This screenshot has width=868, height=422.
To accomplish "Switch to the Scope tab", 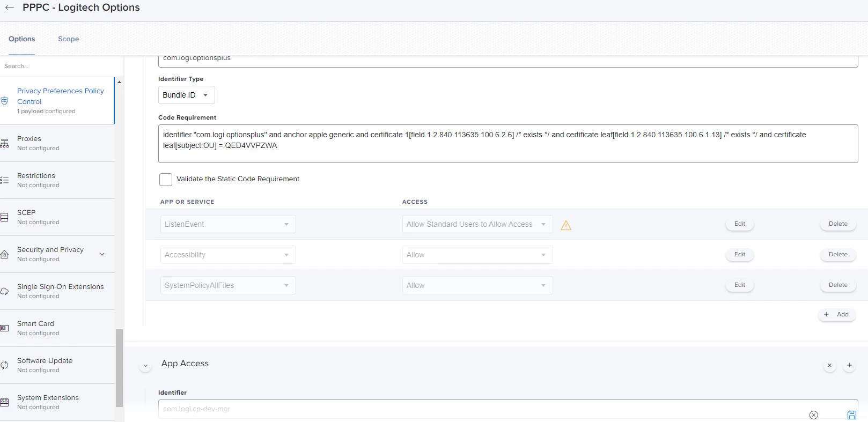I will pos(68,39).
